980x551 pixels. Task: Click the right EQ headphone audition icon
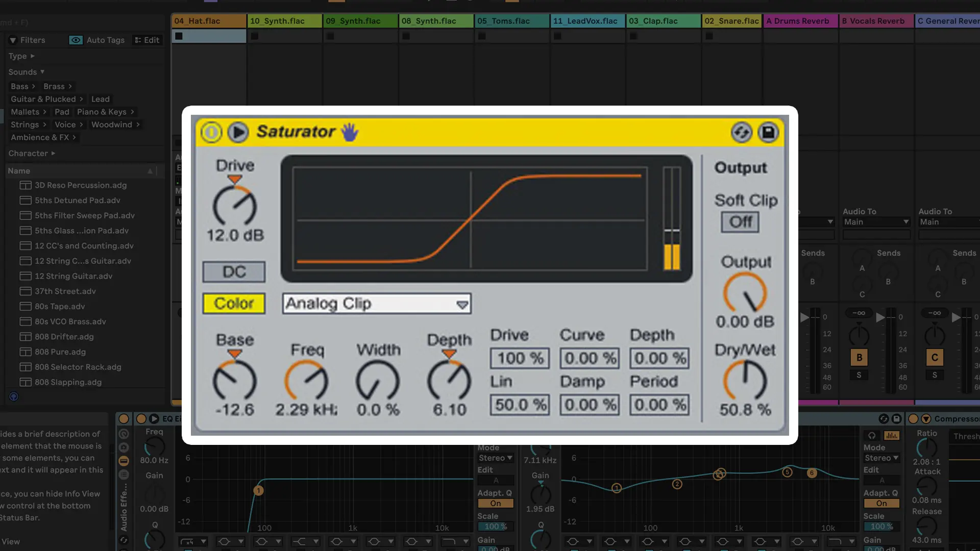872,436
